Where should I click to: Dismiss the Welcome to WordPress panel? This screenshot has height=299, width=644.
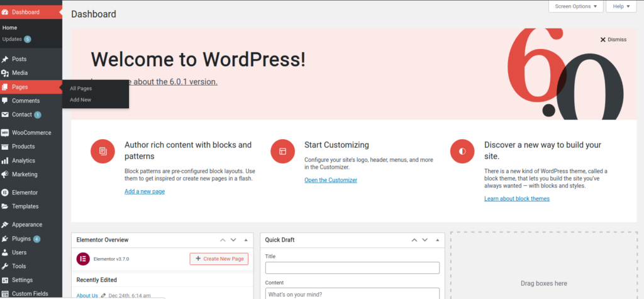(x=613, y=40)
